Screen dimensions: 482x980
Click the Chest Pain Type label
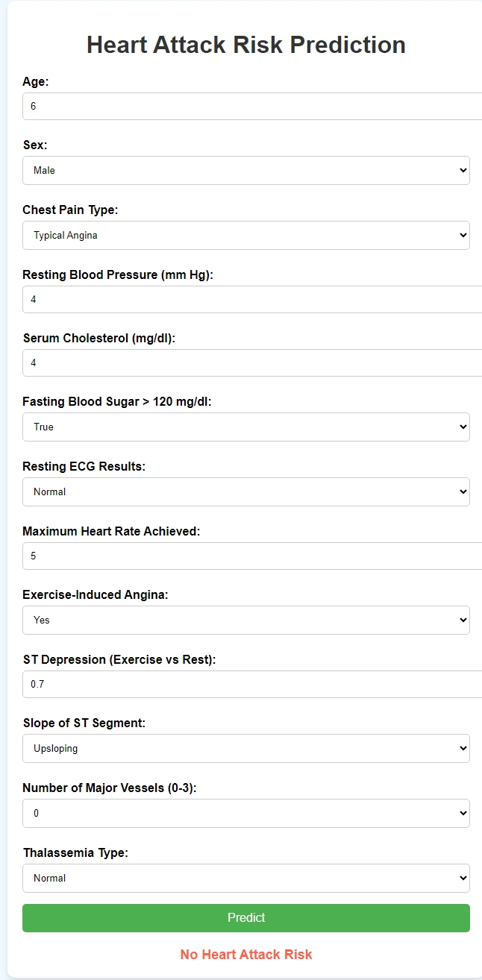coord(70,210)
